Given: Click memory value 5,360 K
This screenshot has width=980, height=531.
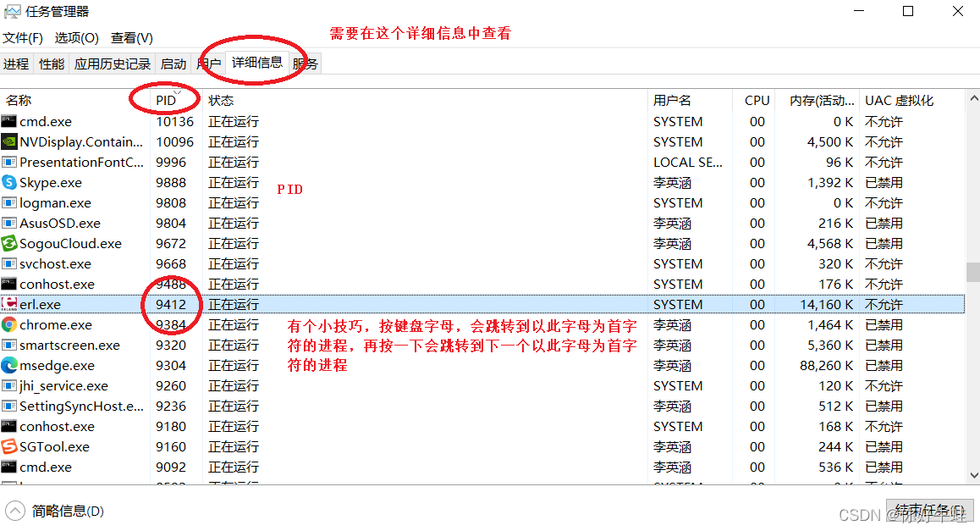Looking at the screenshot, I should pyautogui.click(x=830, y=346).
